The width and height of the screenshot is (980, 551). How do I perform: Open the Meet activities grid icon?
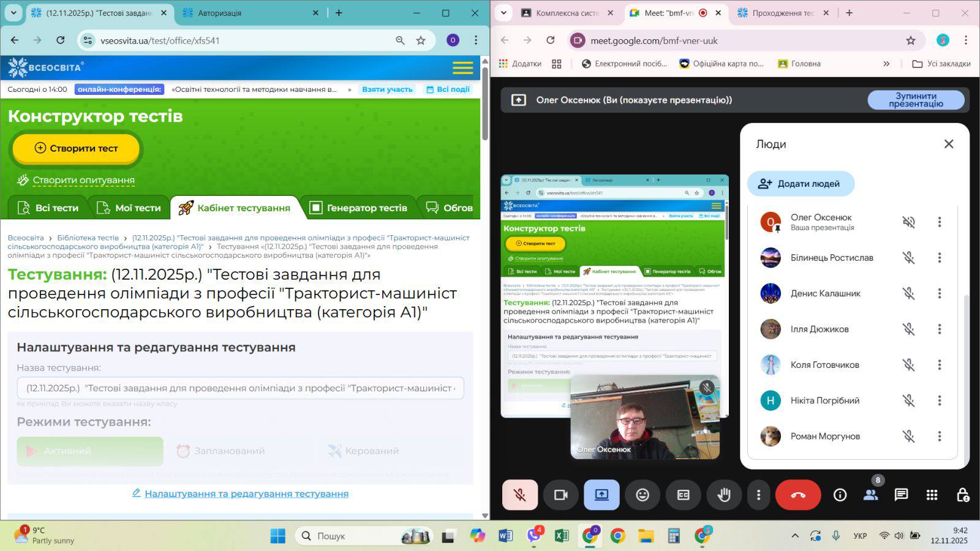coord(932,495)
